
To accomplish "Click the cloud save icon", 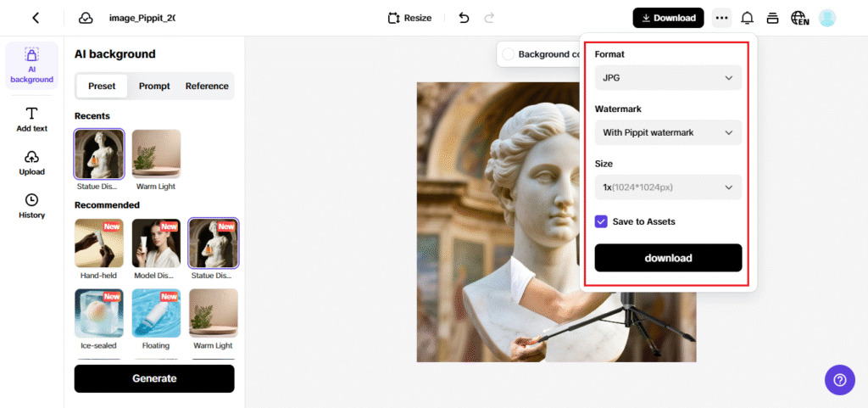I will [x=86, y=18].
